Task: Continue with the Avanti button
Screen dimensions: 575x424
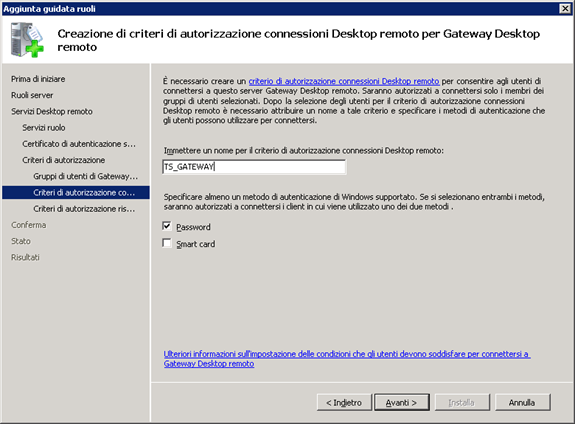Action: pyautogui.click(x=402, y=402)
